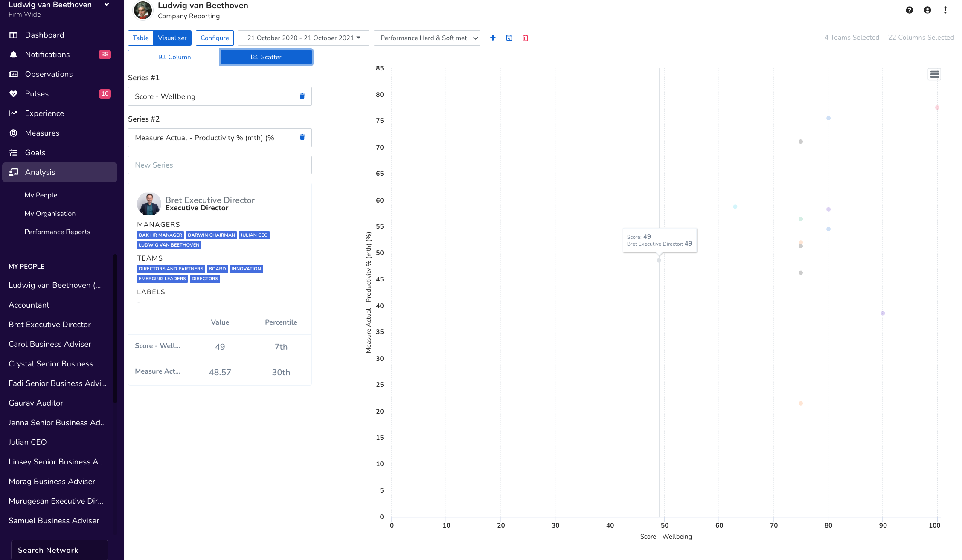
Task: Remove the Productivity % measure series
Action: (x=302, y=137)
